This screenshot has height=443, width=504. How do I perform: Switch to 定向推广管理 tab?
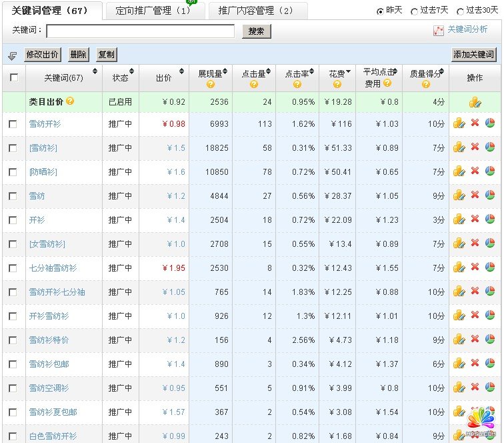(x=152, y=11)
